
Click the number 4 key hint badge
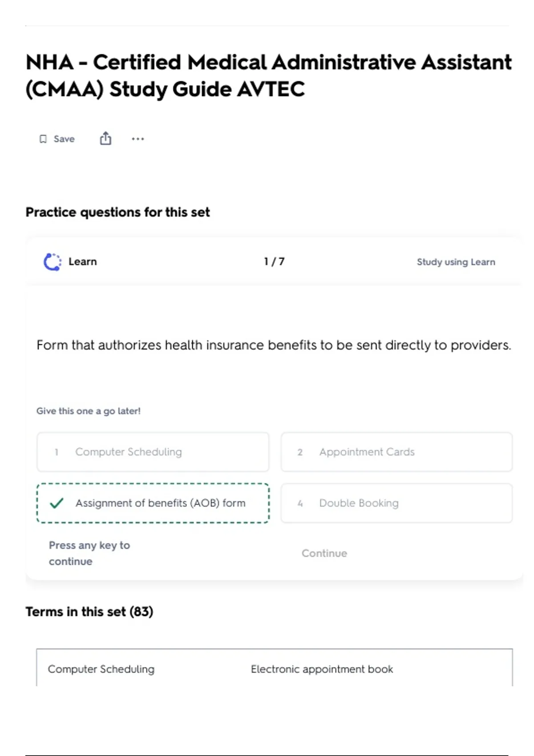[x=300, y=503]
